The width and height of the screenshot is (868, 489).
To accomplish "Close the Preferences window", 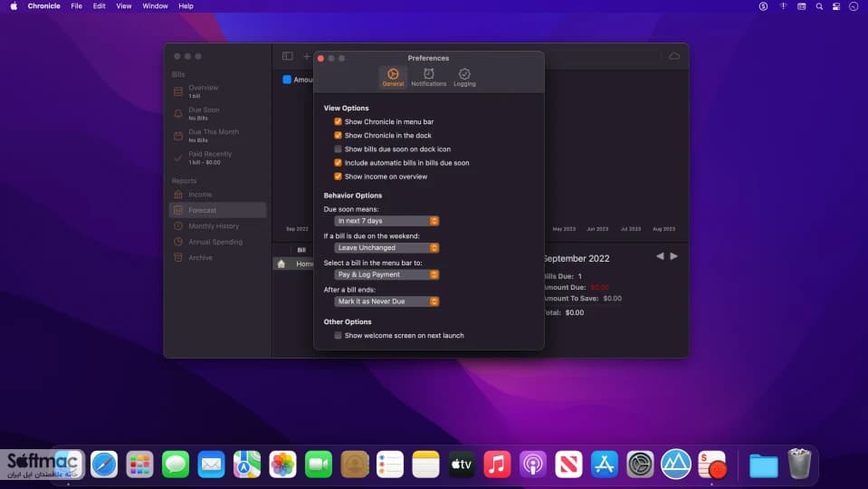I will tap(320, 58).
